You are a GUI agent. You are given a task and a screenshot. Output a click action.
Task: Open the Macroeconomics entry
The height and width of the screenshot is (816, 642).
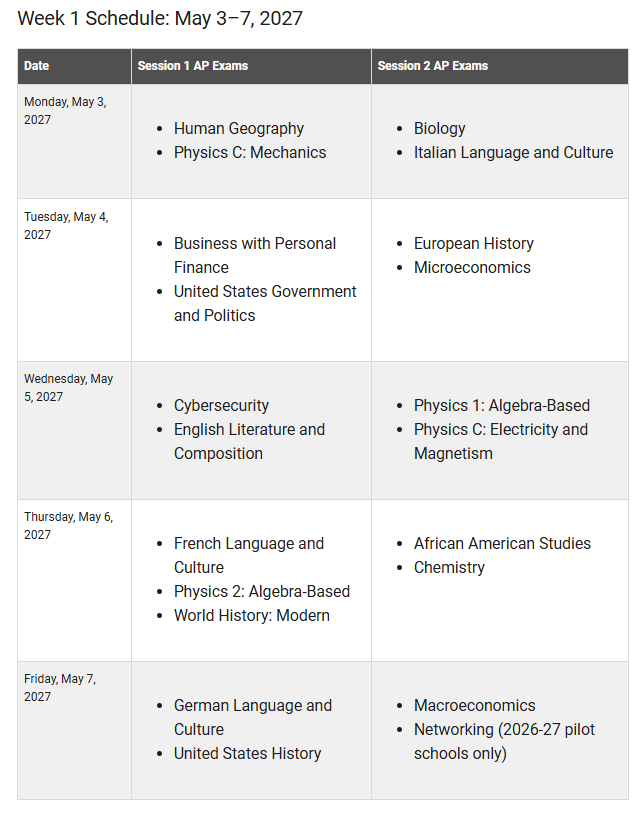(474, 706)
